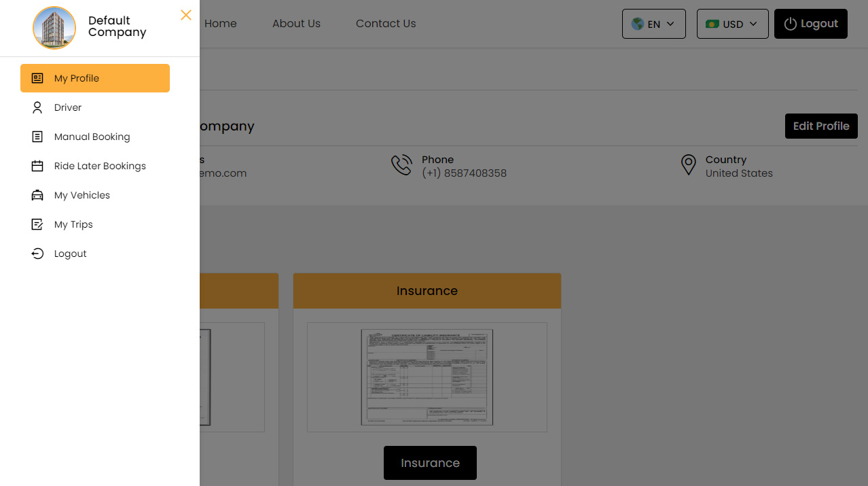Image resolution: width=868 pixels, height=486 pixels.
Task: Open the About Us page
Action: coord(296,23)
